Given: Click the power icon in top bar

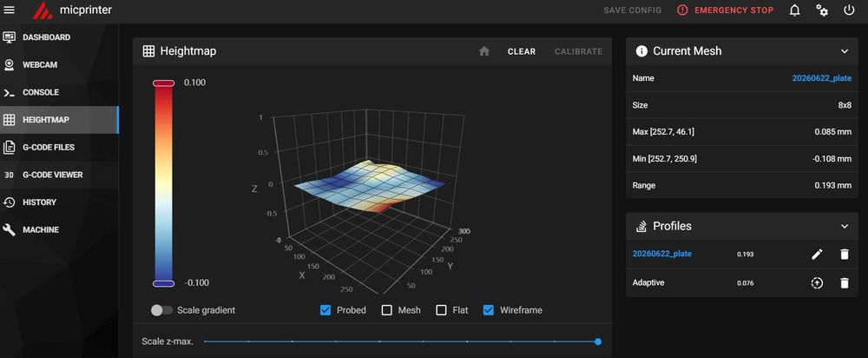Looking at the screenshot, I should 849,10.
